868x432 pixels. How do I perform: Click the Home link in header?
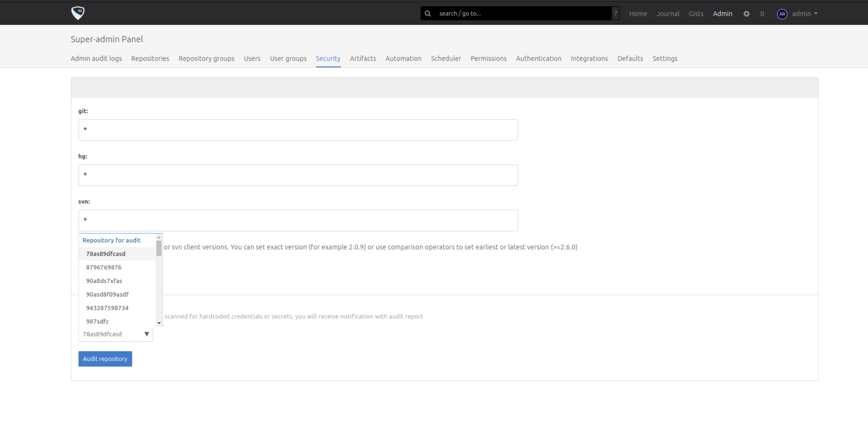pyautogui.click(x=638, y=14)
